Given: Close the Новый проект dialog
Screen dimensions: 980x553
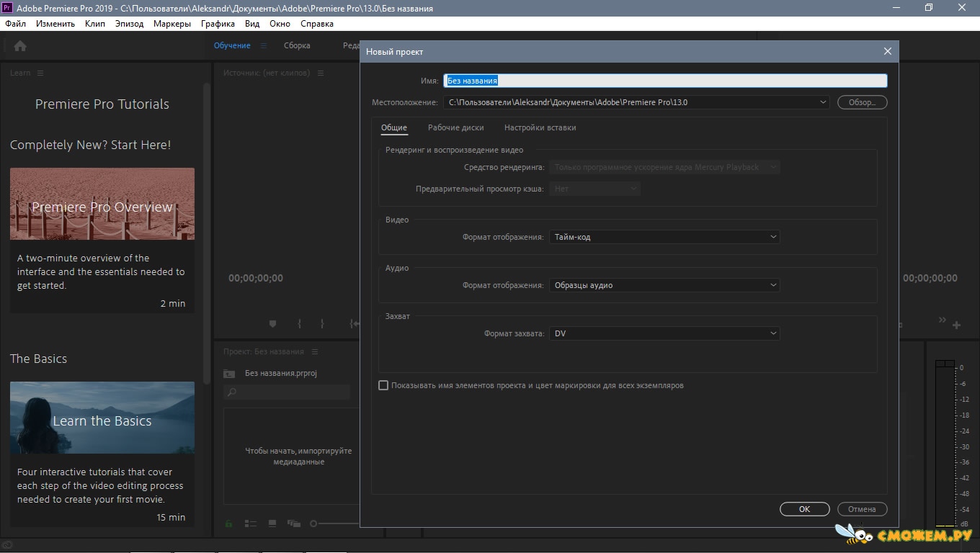Looking at the screenshot, I should point(888,51).
